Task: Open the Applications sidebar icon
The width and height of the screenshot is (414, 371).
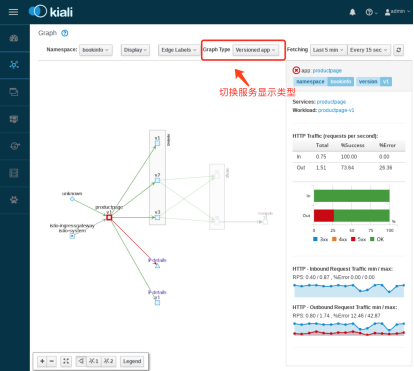Action: tap(14, 92)
